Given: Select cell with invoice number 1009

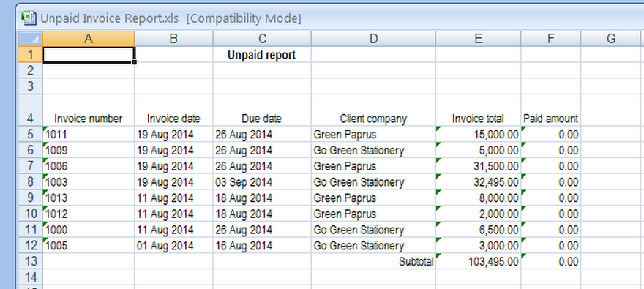Looking at the screenshot, I should 89,150.
